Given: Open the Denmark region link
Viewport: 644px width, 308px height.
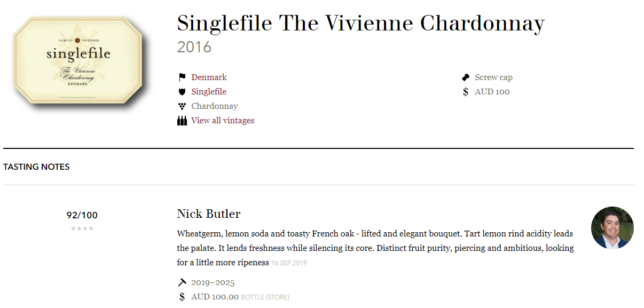Looking at the screenshot, I should click(209, 77).
